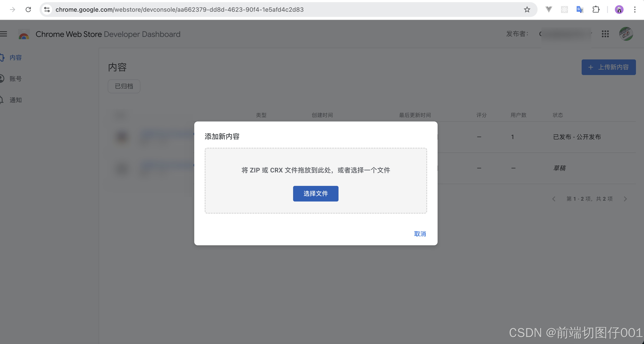
Task: Select 内容 in the sidebar
Action: point(15,58)
